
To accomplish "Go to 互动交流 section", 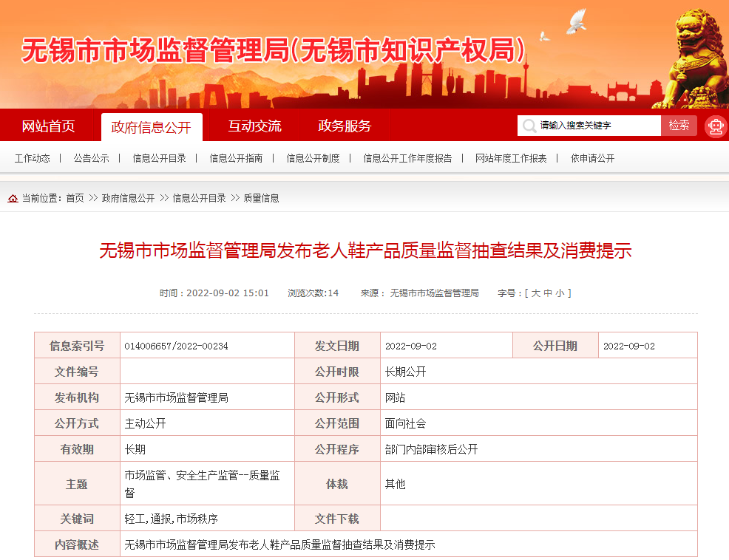I will (x=254, y=126).
